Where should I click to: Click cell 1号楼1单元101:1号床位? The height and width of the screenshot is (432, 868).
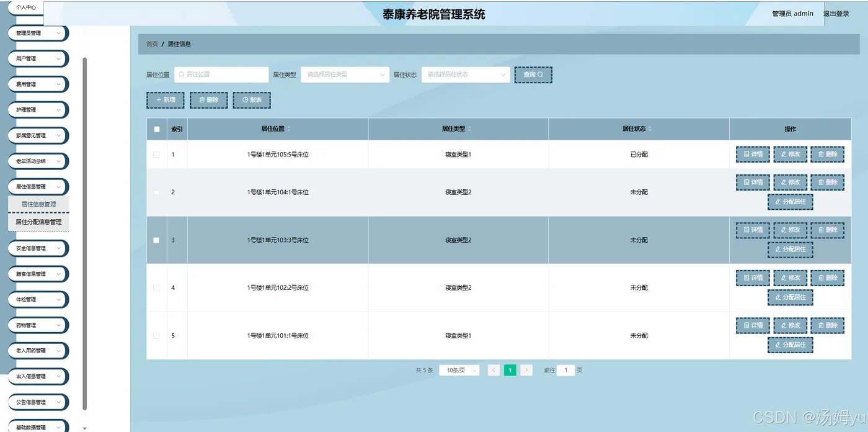(x=278, y=336)
